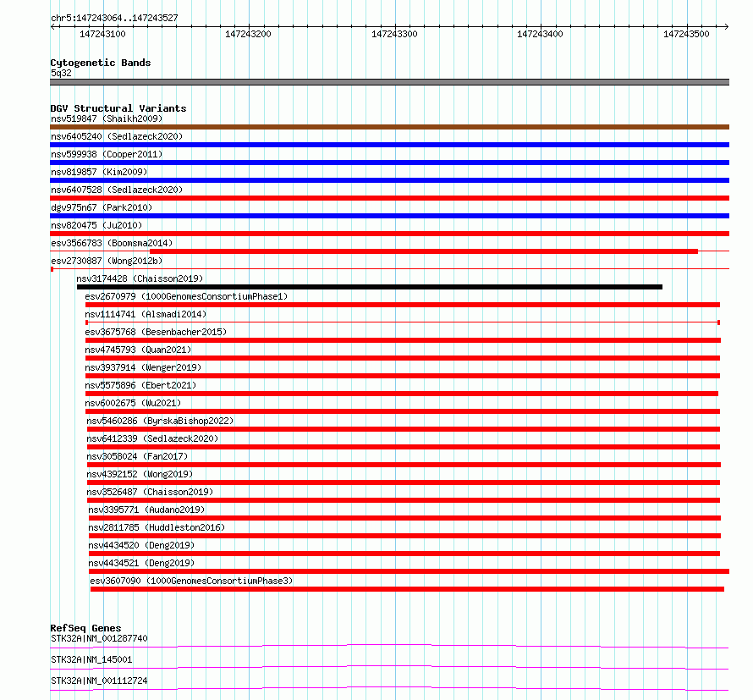753x700 pixels.
Task: Click ruler position 147243300
Action: coord(394,34)
